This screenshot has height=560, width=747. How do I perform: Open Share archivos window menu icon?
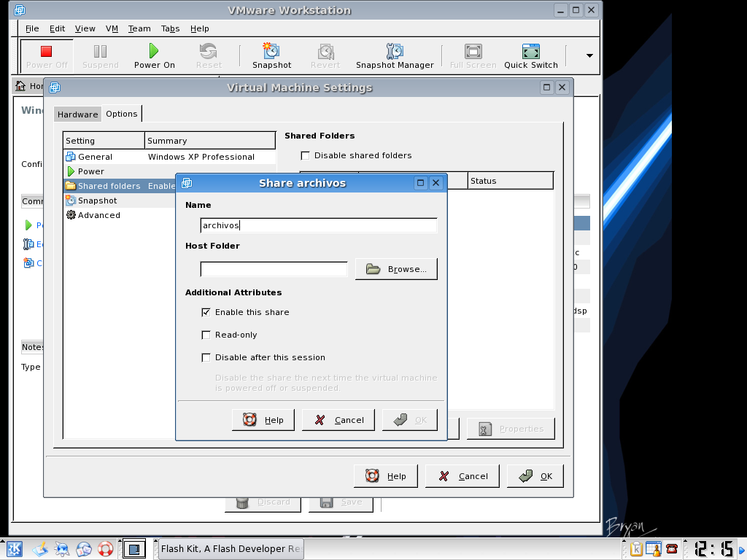tap(187, 183)
